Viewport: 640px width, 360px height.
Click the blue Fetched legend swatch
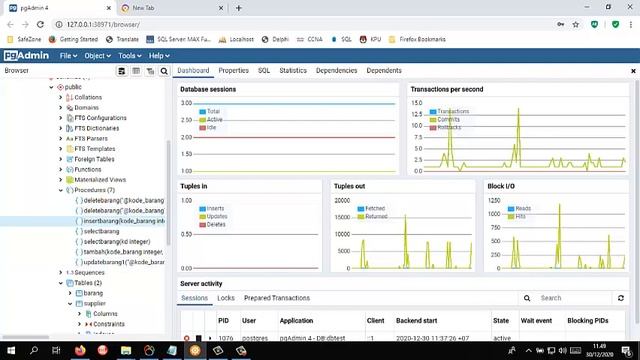tap(360, 209)
